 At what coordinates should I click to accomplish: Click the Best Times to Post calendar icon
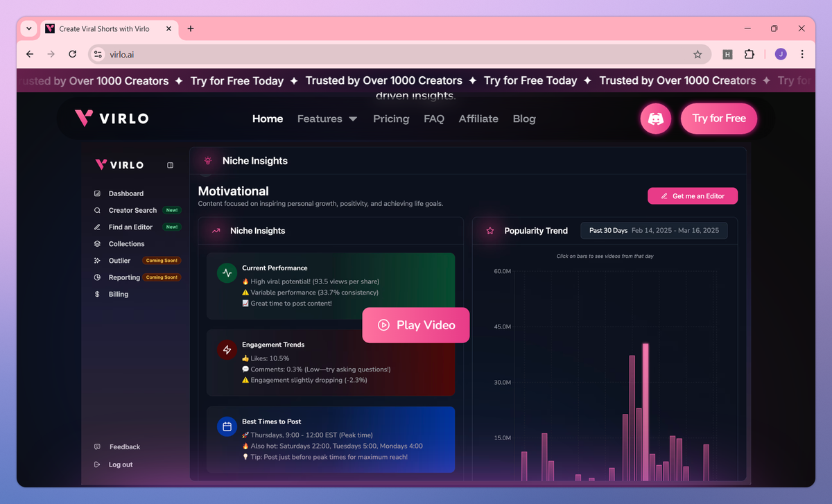click(x=227, y=426)
